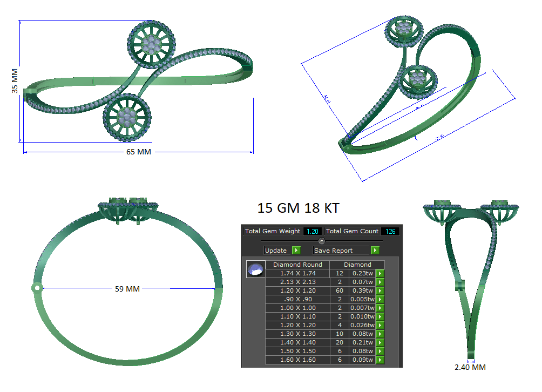Click the arrow for the 1.40 X 1.40 row

(380, 343)
